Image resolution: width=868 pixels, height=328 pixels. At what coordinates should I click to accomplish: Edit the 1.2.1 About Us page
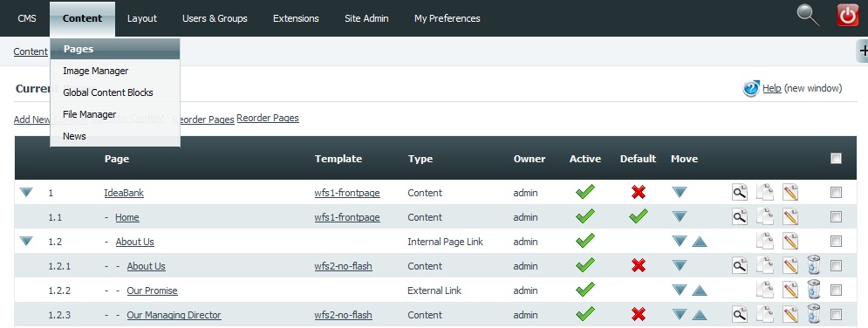click(790, 265)
